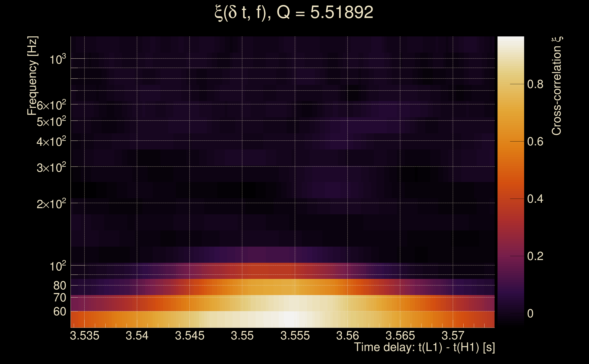Click the 0.2 value on the colorbar
Screen dimensions: 589x364
click(x=535, y=256)
